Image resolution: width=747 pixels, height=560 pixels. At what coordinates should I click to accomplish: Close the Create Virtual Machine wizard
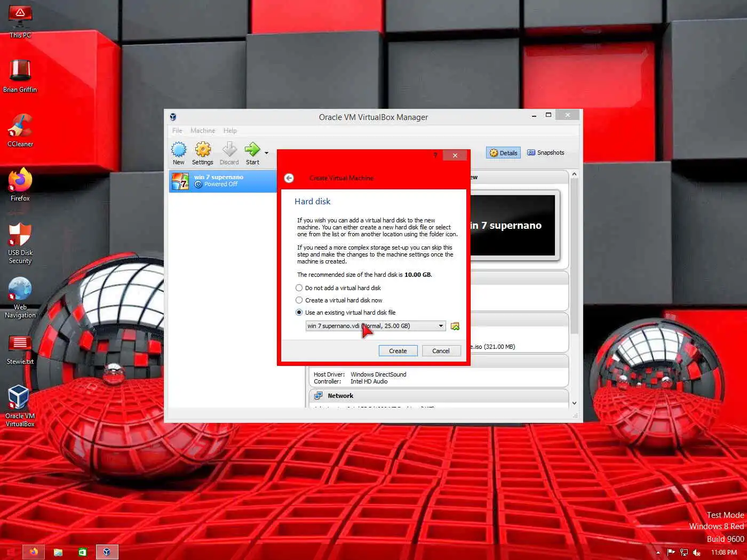click(455, 155)
